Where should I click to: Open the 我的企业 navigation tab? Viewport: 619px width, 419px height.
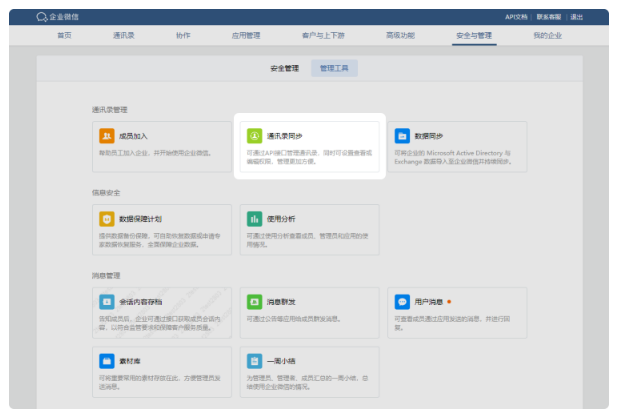point(547,35)
